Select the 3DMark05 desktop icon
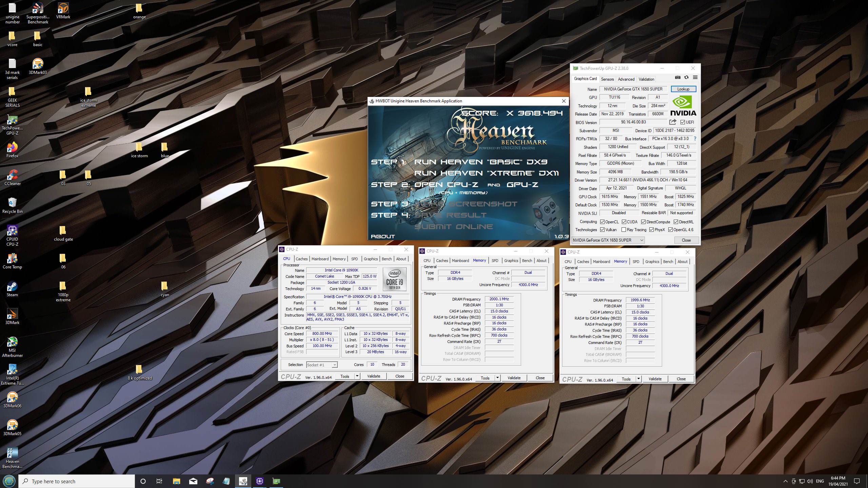 point(13,428)
